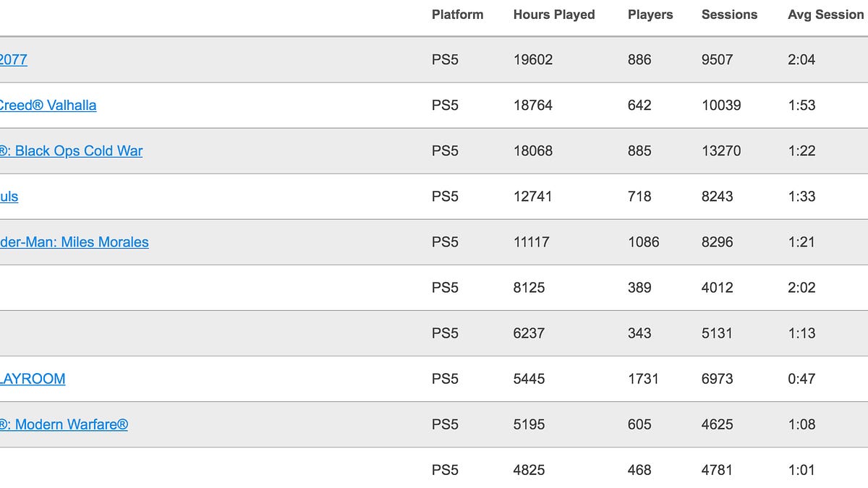Sort by the Sessions column header
Screen dimensions: 868x488
[729, 14]
